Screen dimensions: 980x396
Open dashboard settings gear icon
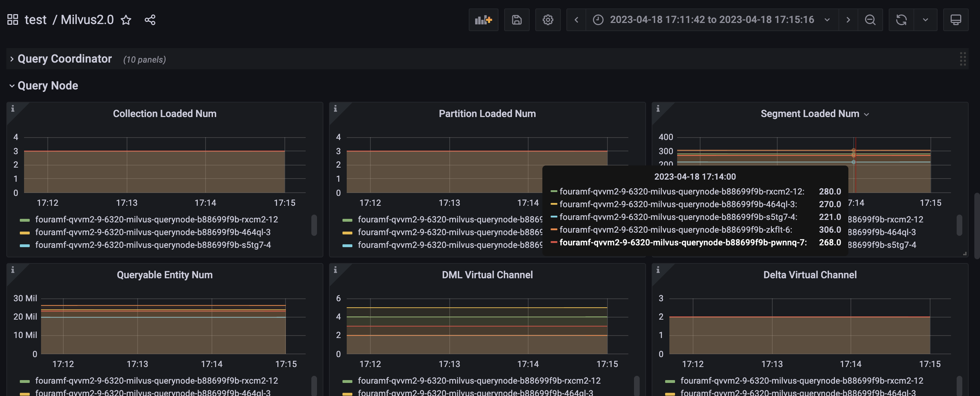(548, 20)
